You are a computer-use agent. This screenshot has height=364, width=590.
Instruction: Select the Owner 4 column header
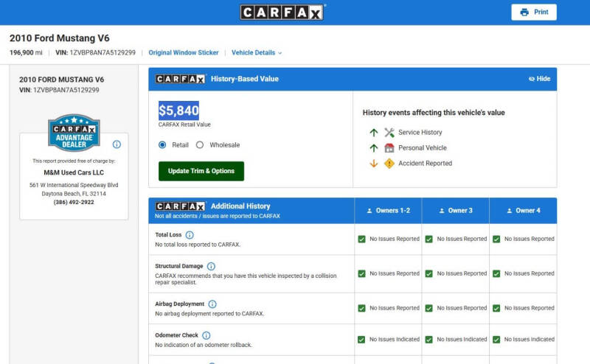[x=524, y=211]
